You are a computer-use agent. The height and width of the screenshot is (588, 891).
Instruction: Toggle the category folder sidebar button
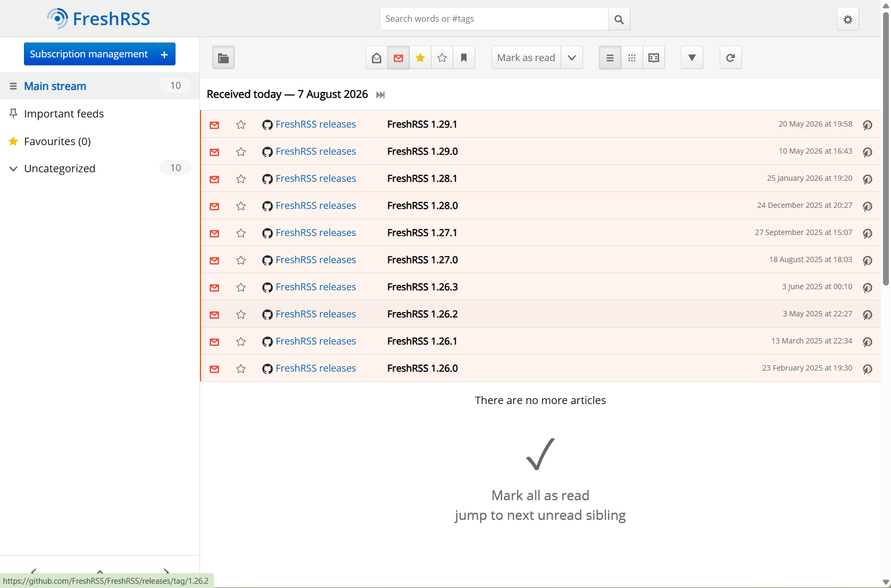pyautogui.click(x=223, y=58)
